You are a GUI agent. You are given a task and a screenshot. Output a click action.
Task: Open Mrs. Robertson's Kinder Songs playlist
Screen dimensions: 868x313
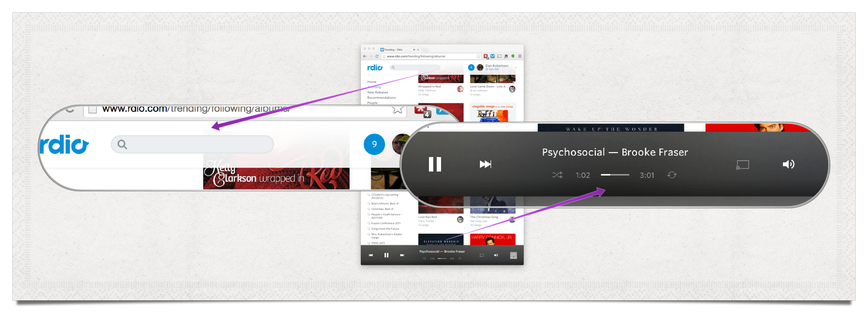pyautogui.click(x=387, y=236)
